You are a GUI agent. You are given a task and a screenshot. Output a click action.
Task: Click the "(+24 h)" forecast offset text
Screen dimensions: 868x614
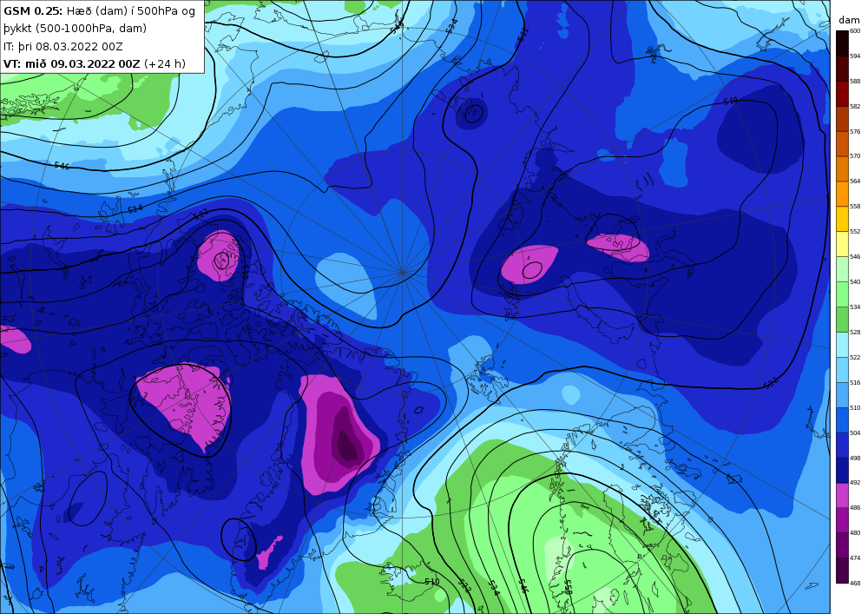(164, 63)
